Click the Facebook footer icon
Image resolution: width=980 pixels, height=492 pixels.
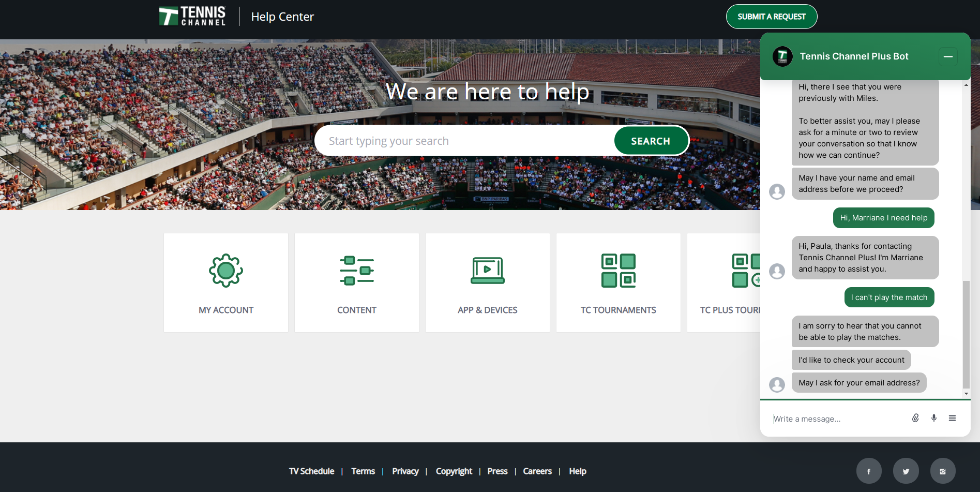coord(869,471)
